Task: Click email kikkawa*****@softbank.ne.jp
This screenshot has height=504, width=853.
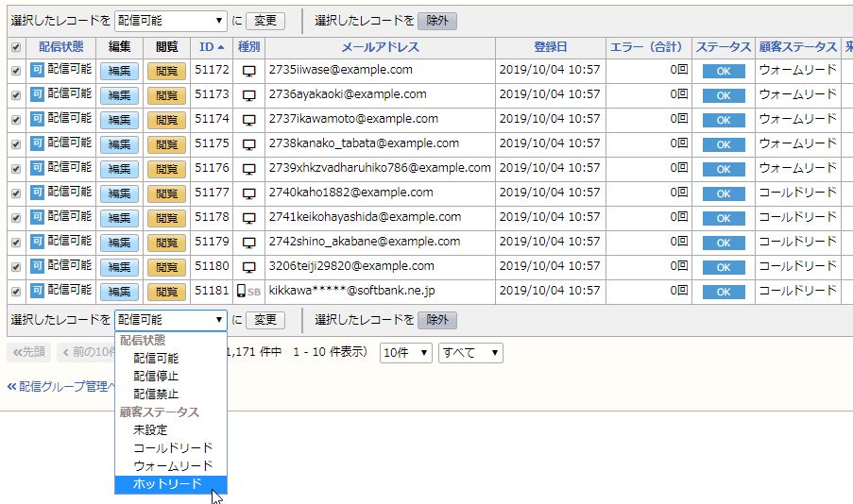Action: 352,291
